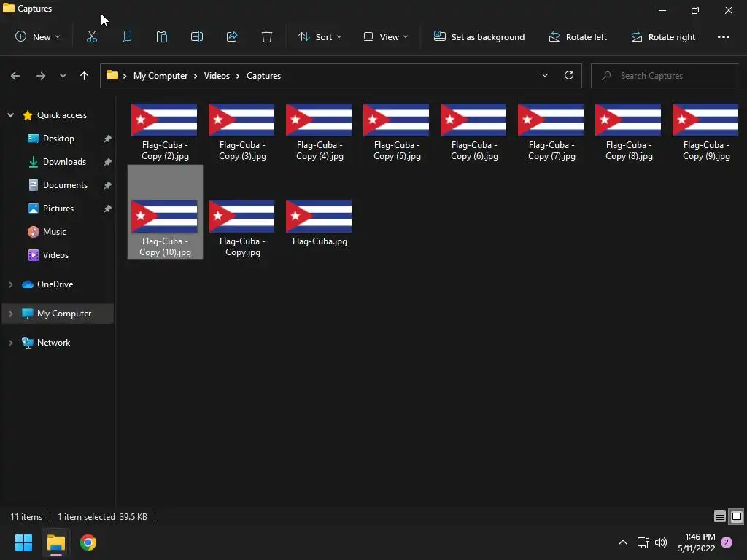Click the volume speaker tray icon

661,542
